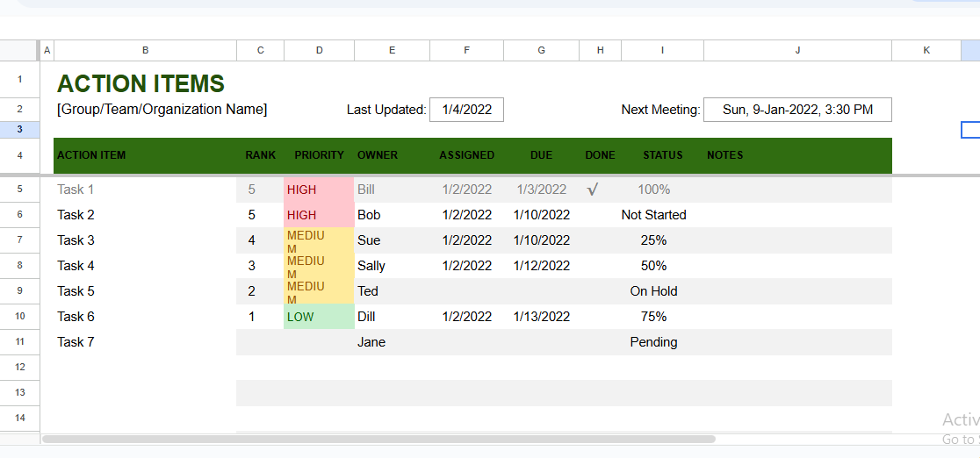
Task: Select the Done cell for Task 2
Action: pyautogui.click(x=600, y=215)
